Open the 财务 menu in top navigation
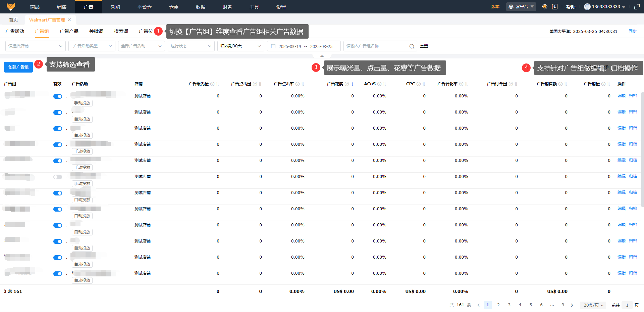 227,7
